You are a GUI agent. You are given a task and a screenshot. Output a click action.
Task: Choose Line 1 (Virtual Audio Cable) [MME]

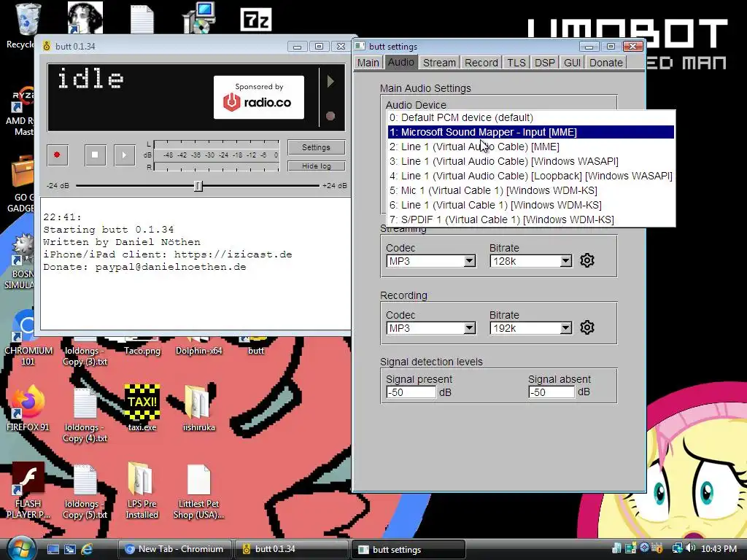[x=531, y=147]
